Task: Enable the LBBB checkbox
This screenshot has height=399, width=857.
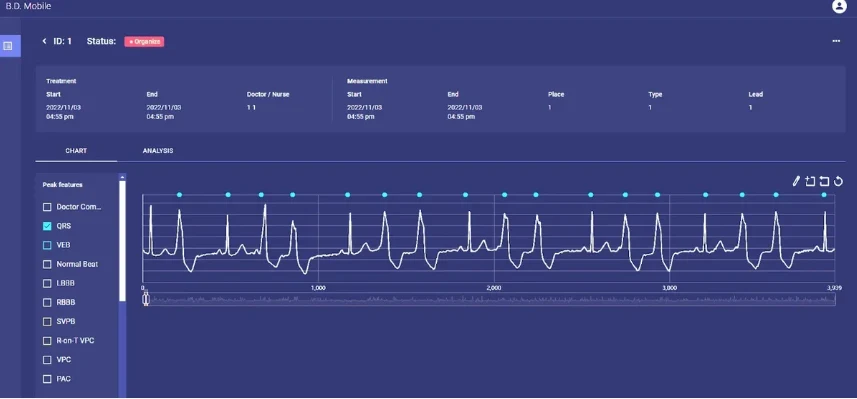Action: (47, 284)
